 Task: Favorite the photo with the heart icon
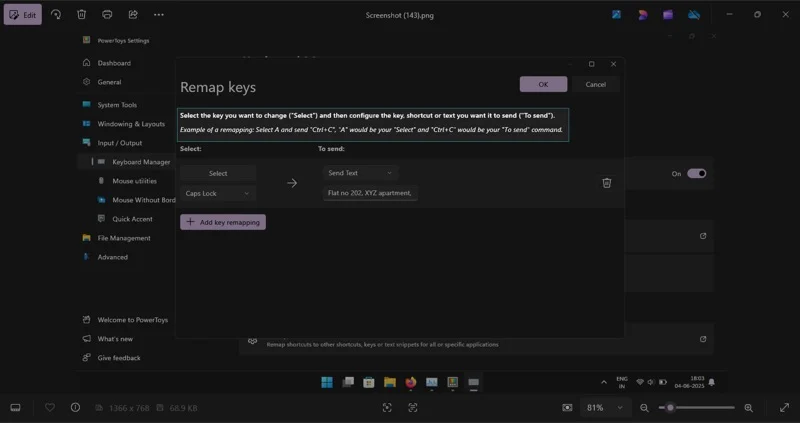pyautogui.click(x=50, y=408)
